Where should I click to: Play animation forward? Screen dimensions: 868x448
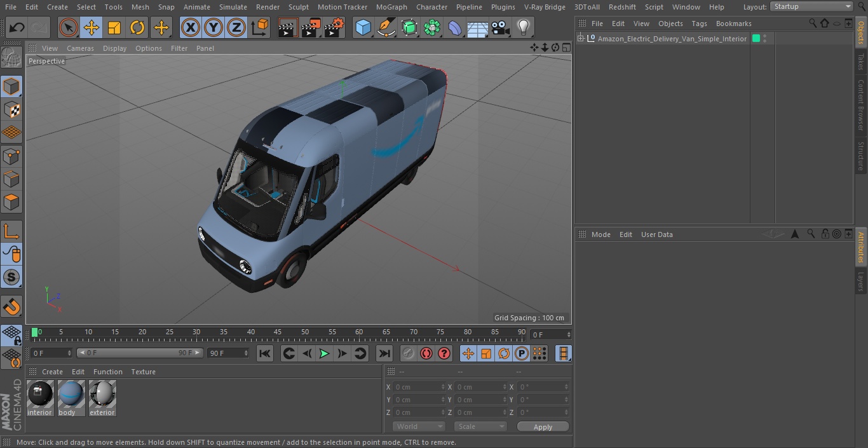click(x=324, y=353)
